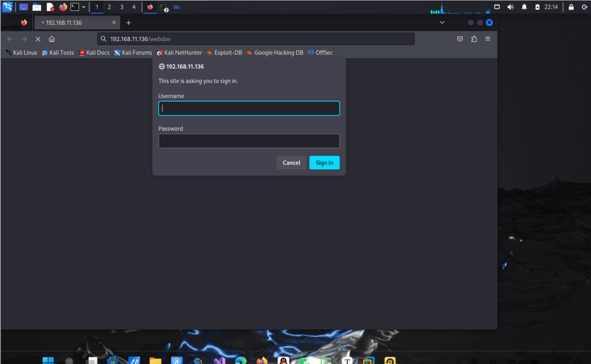Image resolution: width=591 pixels, height=364 pixels.
Task: Expand the list all tabs chevron
Action: [x=442, y=22]
